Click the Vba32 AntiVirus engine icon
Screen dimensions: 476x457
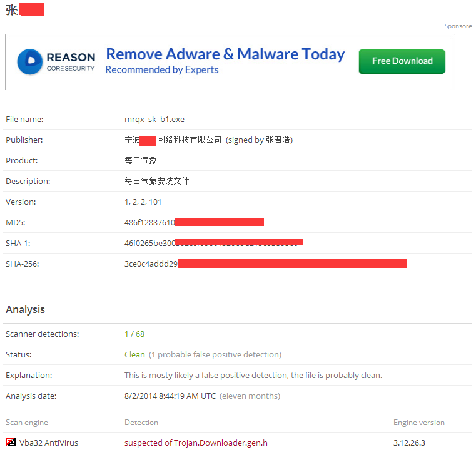pos(11,442)
